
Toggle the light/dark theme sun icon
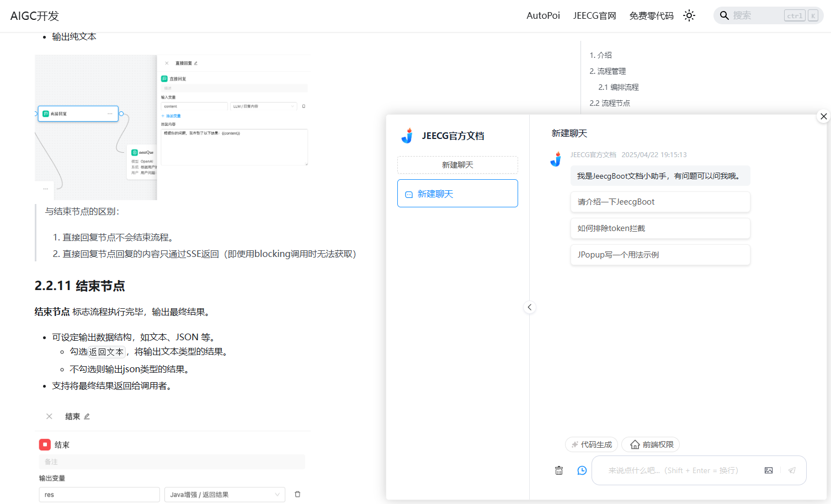tap(689, 15)
